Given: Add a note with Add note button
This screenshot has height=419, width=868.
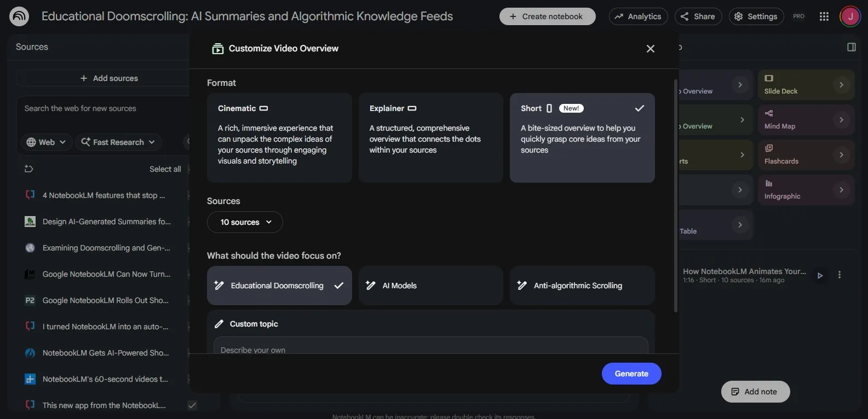Looking at the screenshot, I should pyautogui.click(x=756, y=392).
